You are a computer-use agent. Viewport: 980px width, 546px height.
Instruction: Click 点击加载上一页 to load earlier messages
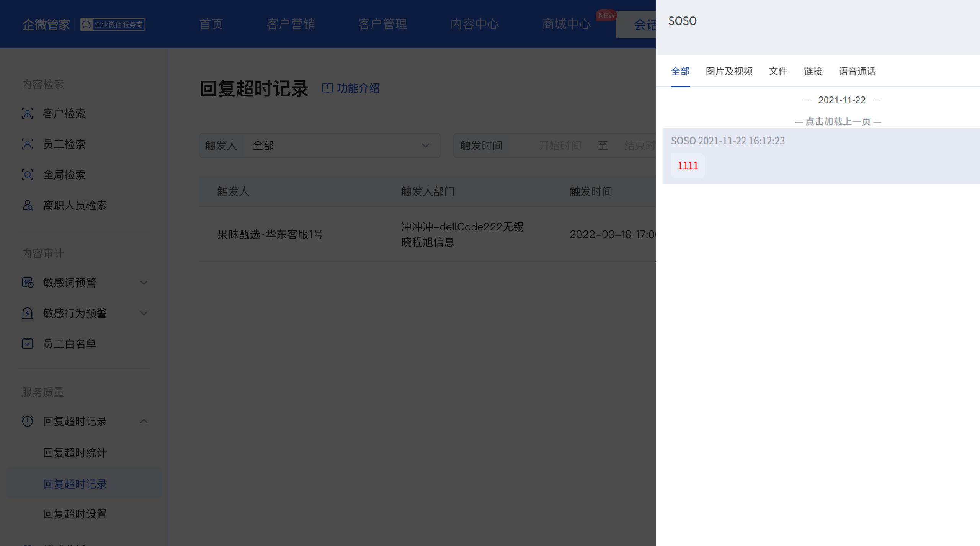click(x=838, y=121)
